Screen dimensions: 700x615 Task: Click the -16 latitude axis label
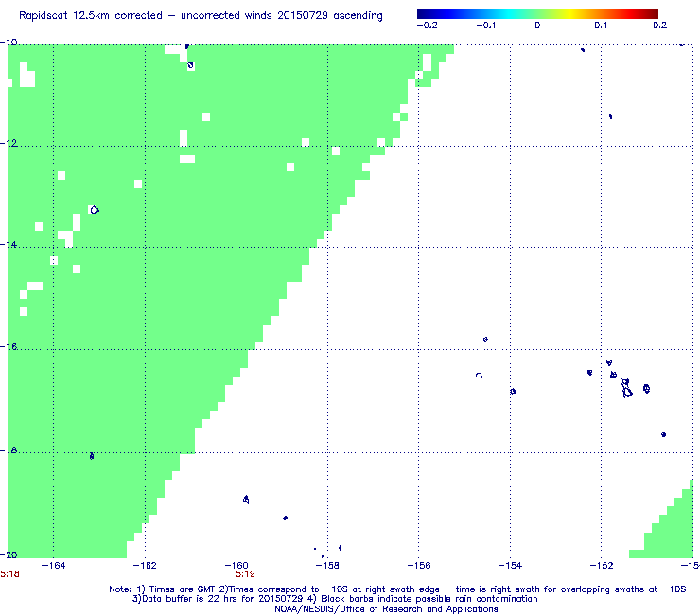tap(9, 346)
